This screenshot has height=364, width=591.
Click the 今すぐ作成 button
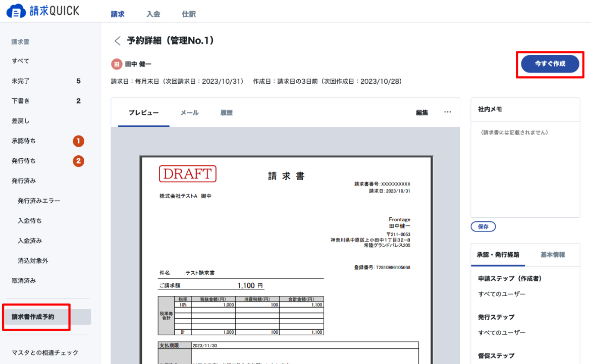tap(550, 64)
